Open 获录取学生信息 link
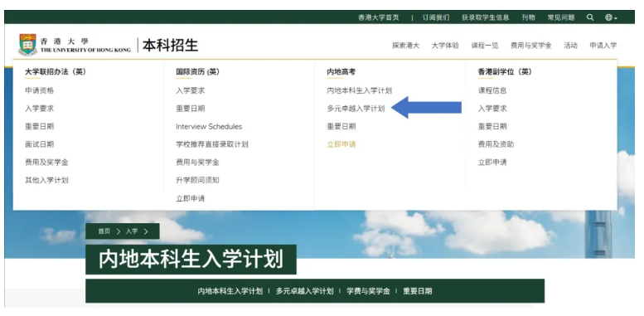 point(486,17)
